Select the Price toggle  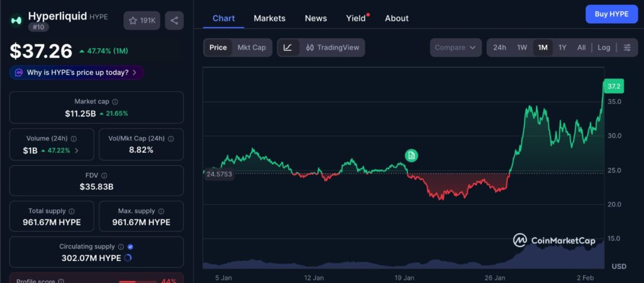[218, 48]
